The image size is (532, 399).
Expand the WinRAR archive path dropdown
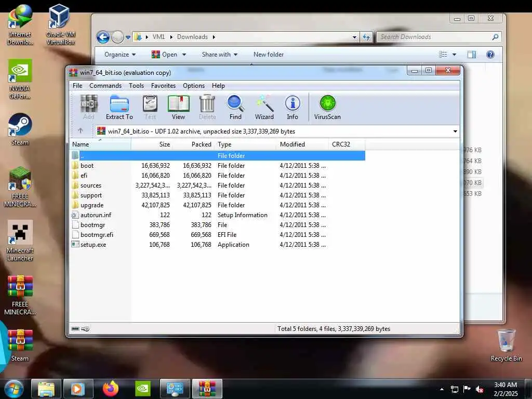click(x=455, y=131)
